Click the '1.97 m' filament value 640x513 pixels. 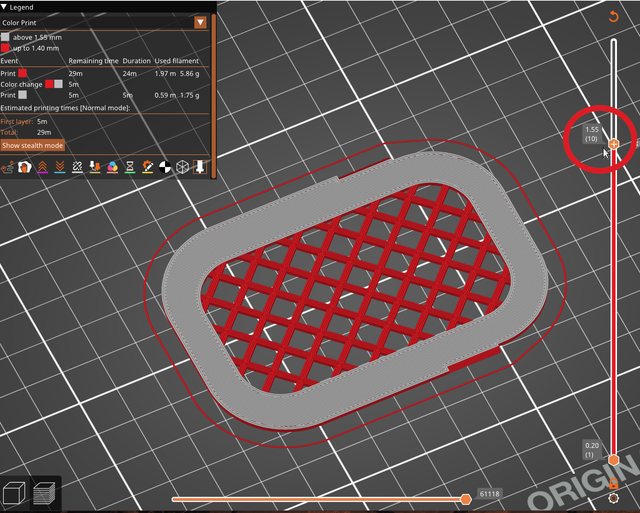coord(165,73)
